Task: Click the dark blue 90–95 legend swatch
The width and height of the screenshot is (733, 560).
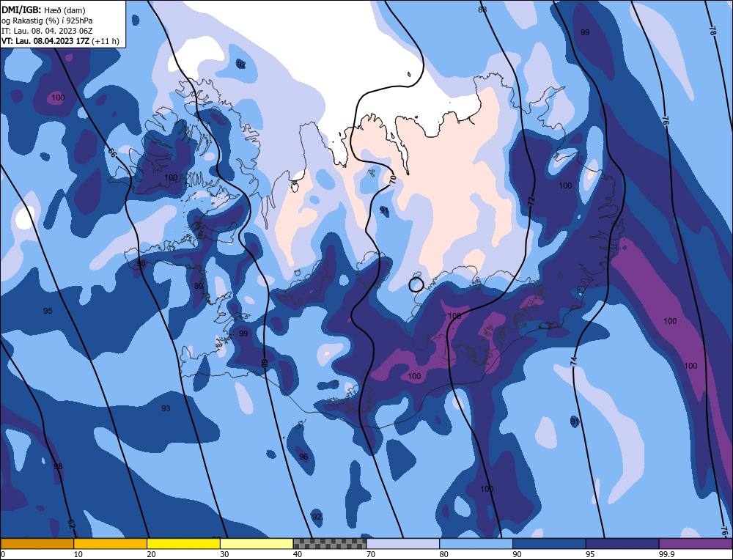Action: [549, 544]
